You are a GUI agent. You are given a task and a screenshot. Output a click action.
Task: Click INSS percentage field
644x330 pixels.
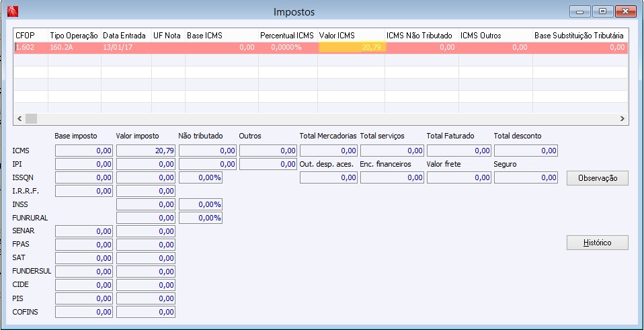click(201, 204)
